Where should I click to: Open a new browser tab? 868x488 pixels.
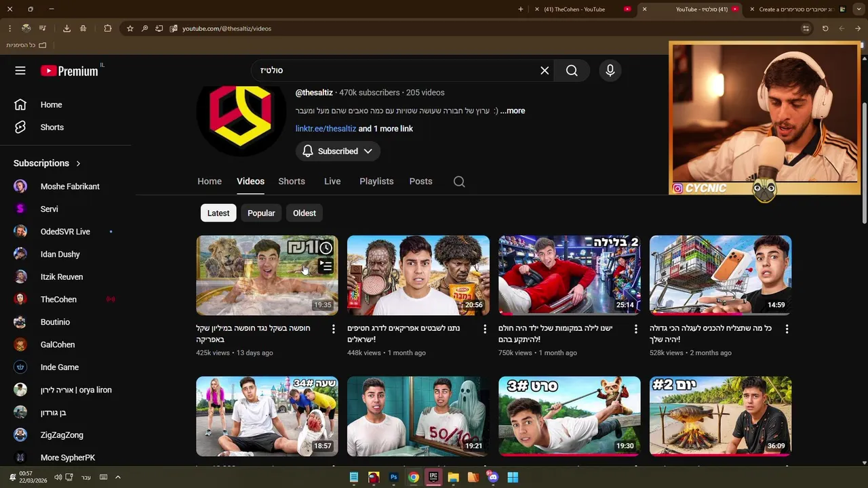(521, 9)
